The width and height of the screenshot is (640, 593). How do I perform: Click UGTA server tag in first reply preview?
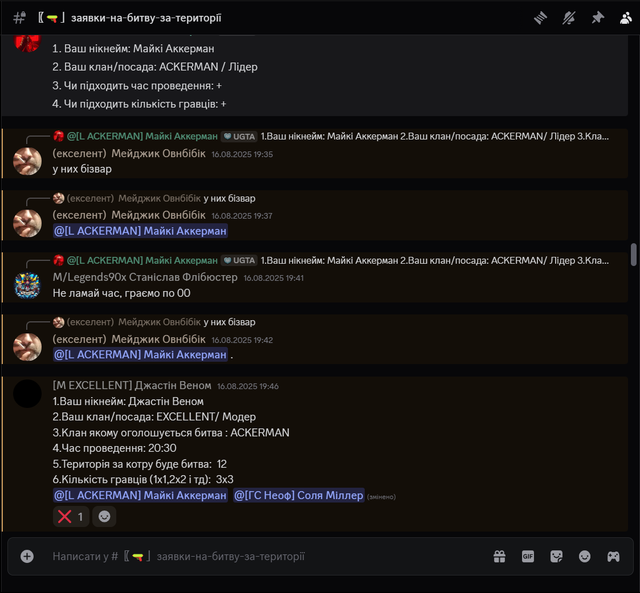(240, 136)
